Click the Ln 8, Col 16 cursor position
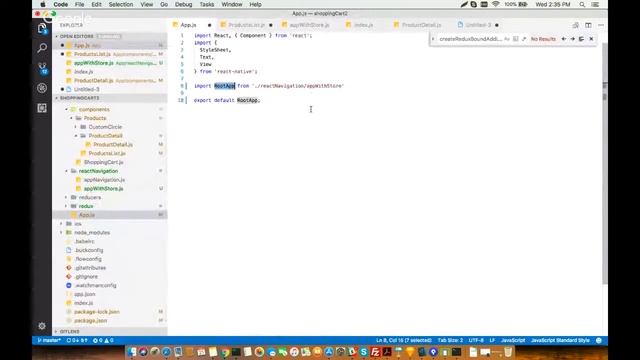 tap(403, 340)
